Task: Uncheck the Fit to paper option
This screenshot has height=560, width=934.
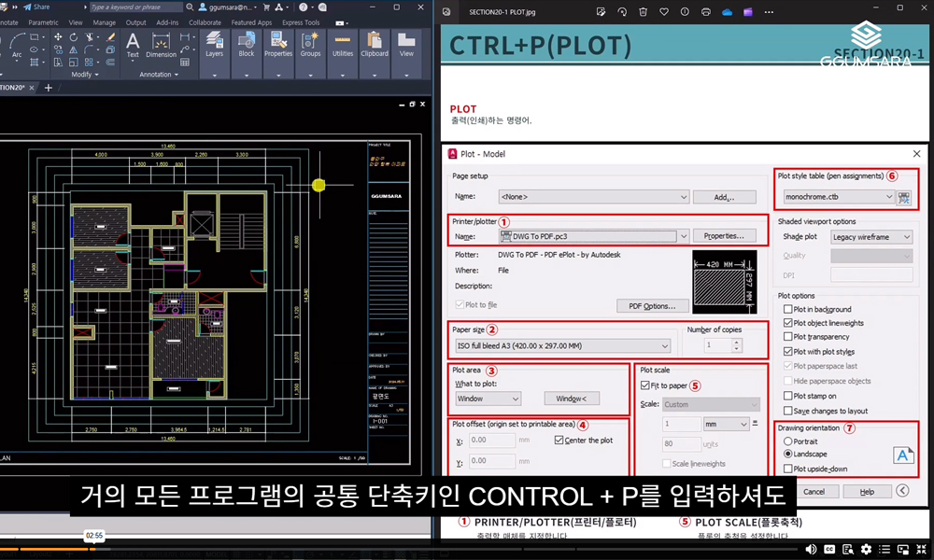Action: click(645, 385)
